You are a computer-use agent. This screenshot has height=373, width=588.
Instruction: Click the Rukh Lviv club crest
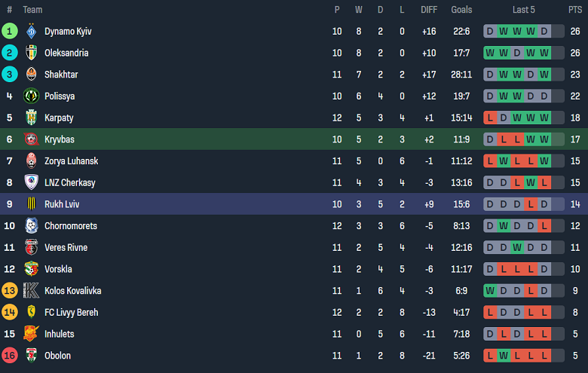pos(31,204)
